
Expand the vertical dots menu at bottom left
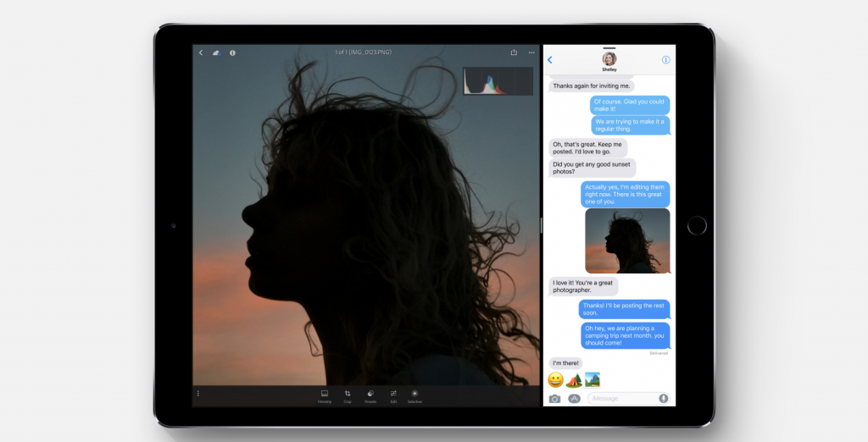pyautogui.click(x=198, y=394)
